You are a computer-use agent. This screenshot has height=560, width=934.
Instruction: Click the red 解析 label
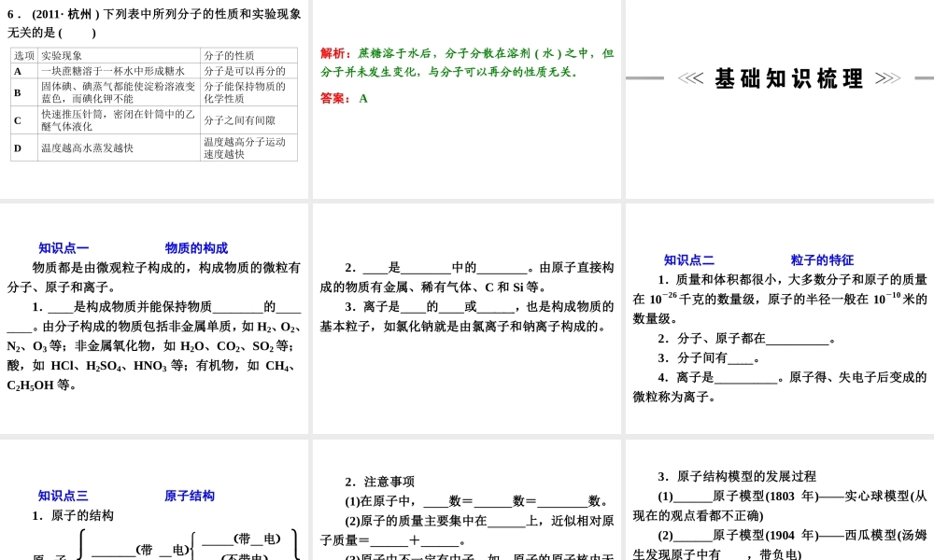[x=335, y=53]
